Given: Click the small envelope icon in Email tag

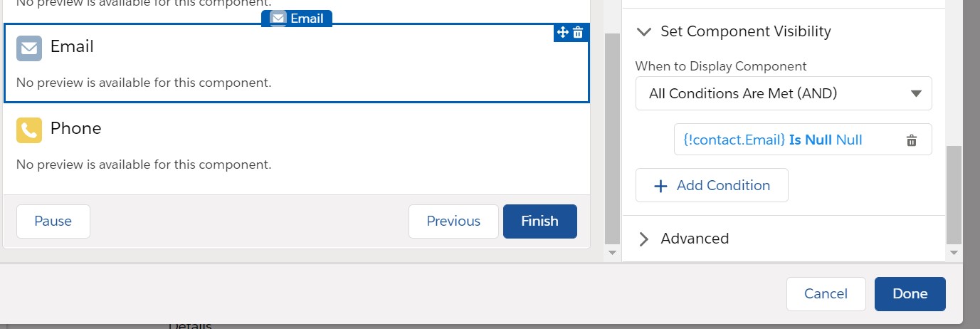Looking at the screenshot, I should pyautogui.click(x=278, y=19).
